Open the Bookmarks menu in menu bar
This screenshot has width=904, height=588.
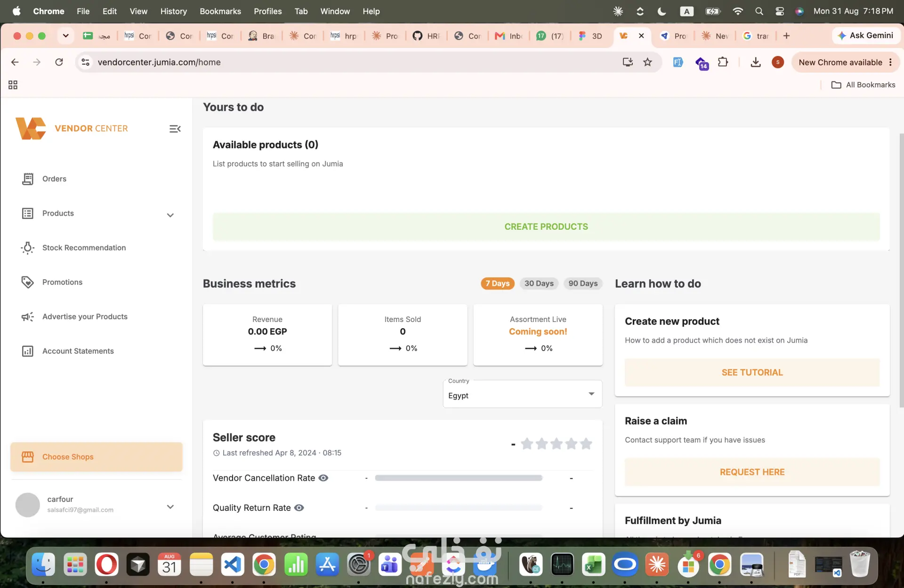click(220, 11)
